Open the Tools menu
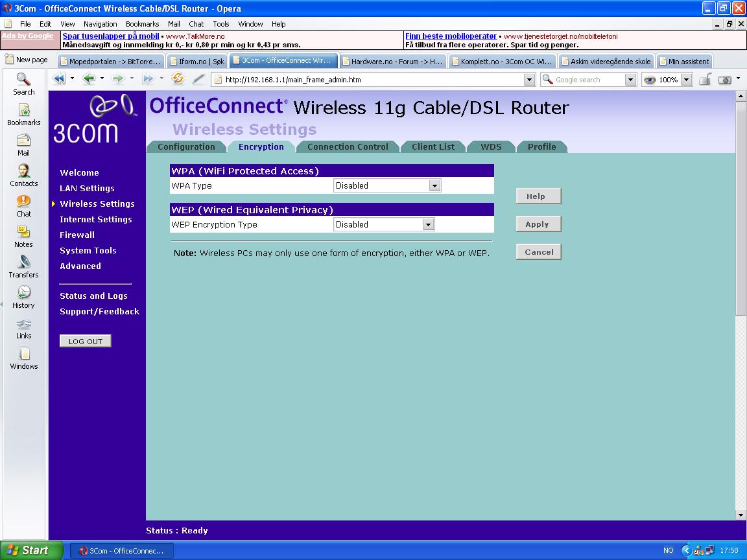 point(221,24)
